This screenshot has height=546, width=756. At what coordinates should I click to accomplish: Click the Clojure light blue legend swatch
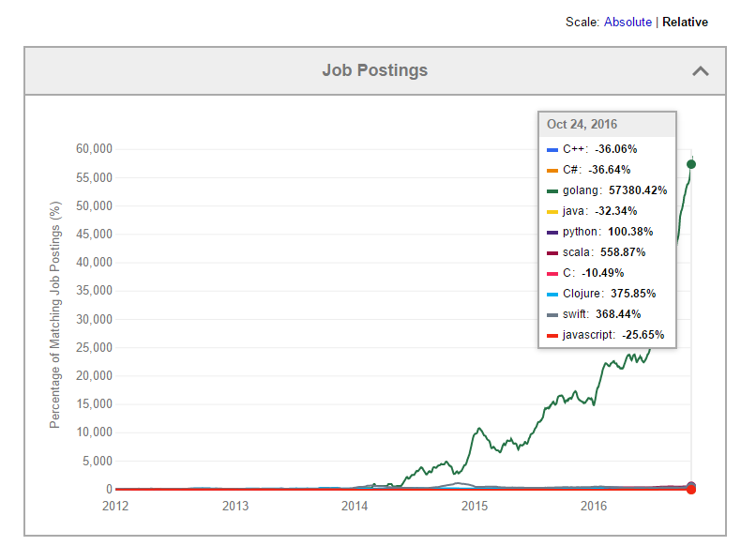click(x=552, y=295)
